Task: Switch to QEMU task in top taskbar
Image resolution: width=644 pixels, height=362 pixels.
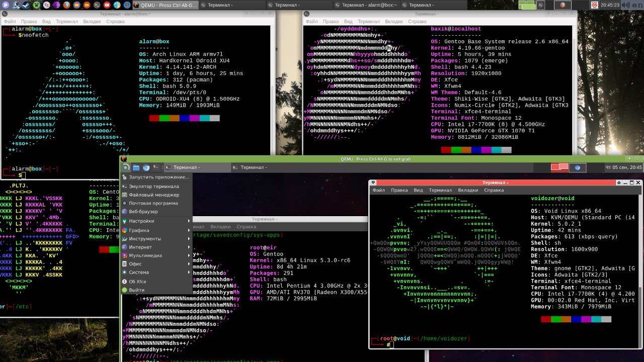Action: [x=166, y=5]
